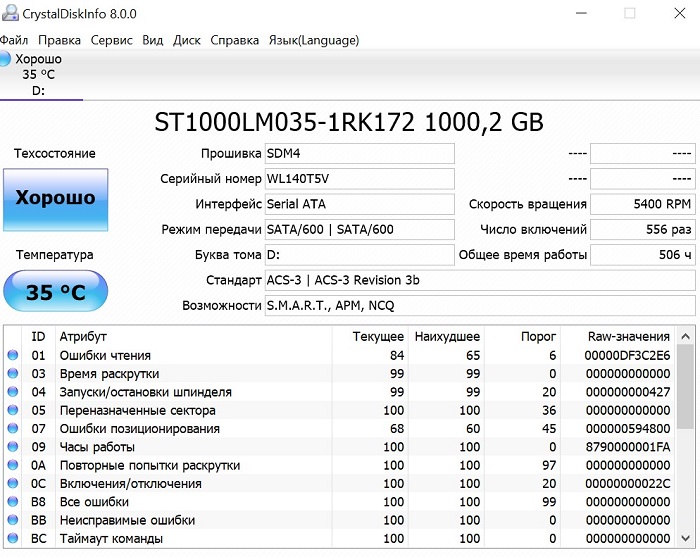
Task: Click the CrystalDiskInfo app icon in title bar
Action: point(10,13)
